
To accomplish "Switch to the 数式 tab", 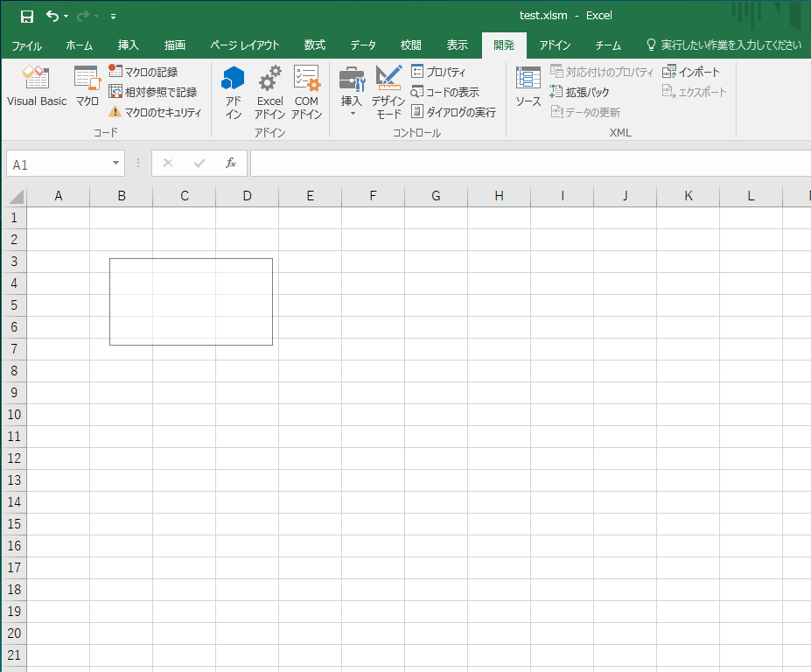I will pos(314,45).
